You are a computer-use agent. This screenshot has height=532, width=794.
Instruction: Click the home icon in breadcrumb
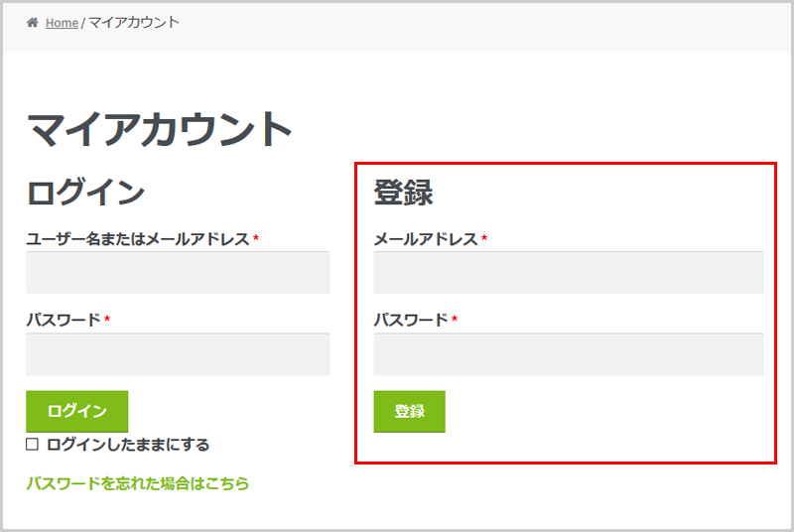point(33,22)
